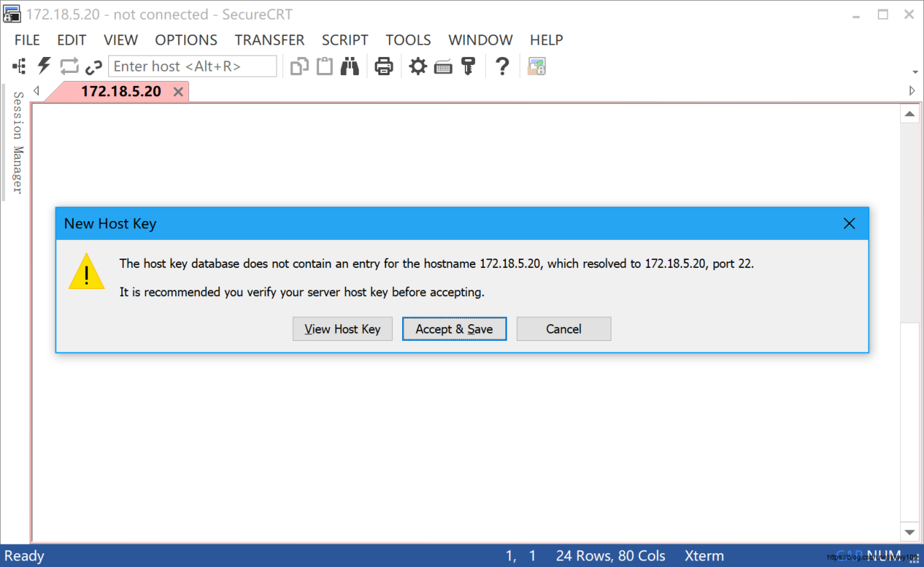
Task: Click the Paste clipboard icon
Action: coord(324,66)
